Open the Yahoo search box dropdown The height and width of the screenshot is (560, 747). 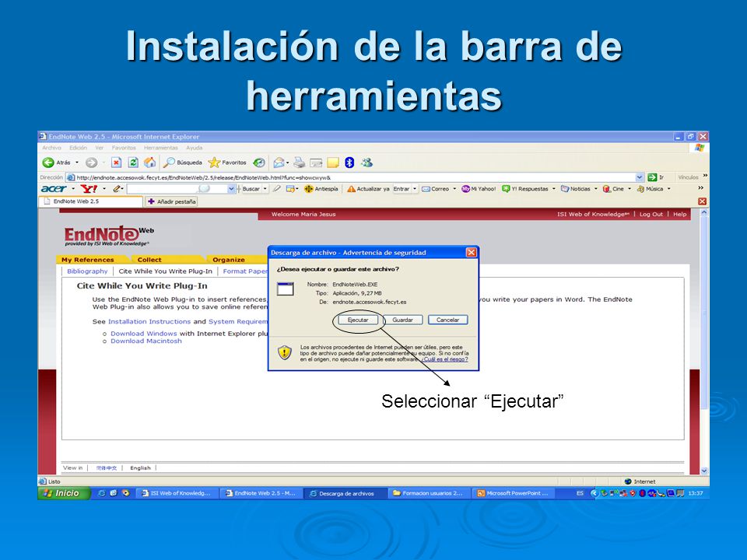pyautogui.click(x=231, y=189)
